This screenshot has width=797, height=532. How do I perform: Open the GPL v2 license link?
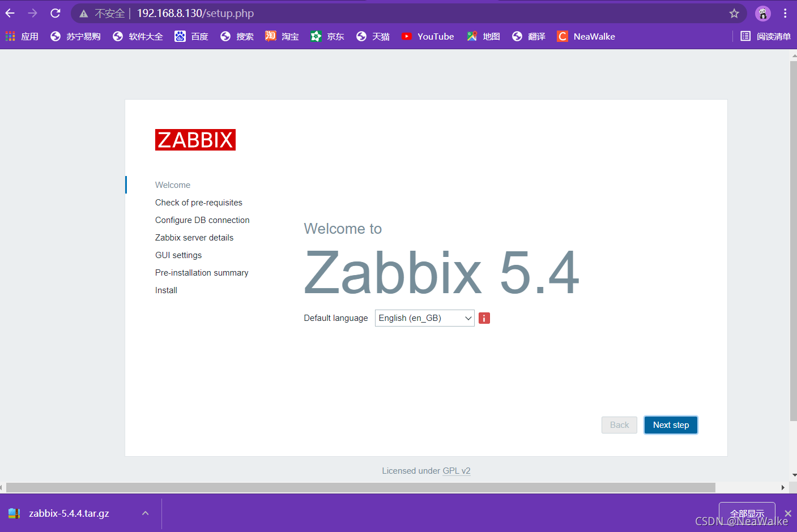click(x=457, y=471)
